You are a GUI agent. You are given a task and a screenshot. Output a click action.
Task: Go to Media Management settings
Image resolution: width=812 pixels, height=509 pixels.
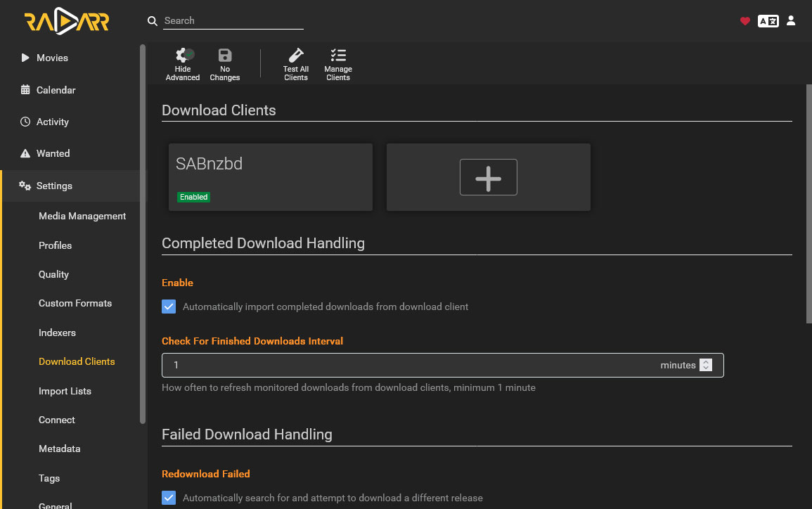(82, 216)
